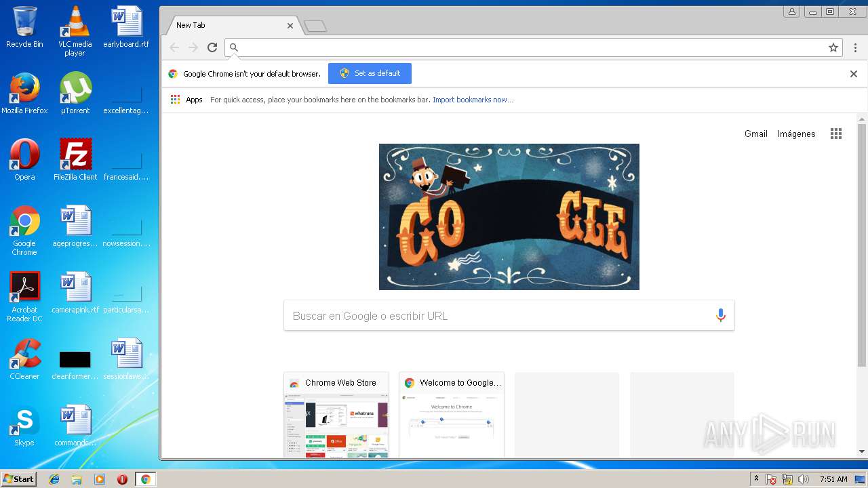Open the Chrome three-dot menu
The width and height of the screenshot is (868, 488).
(855, 47)
